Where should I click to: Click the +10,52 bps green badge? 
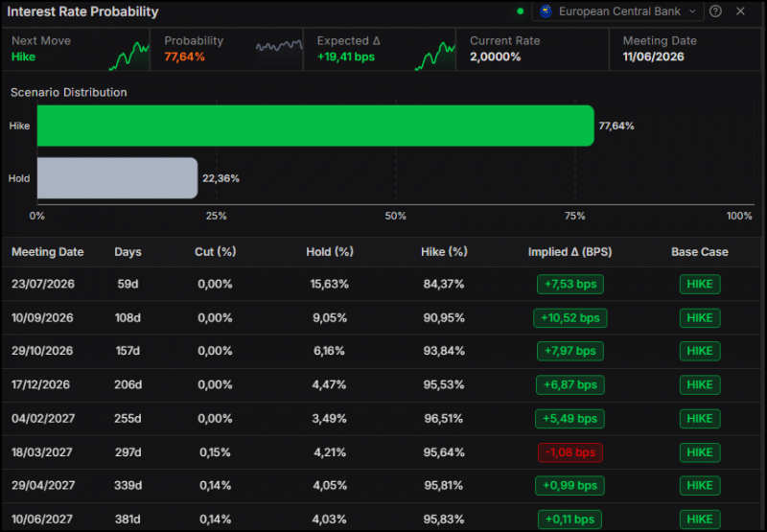tap(569, 318)
